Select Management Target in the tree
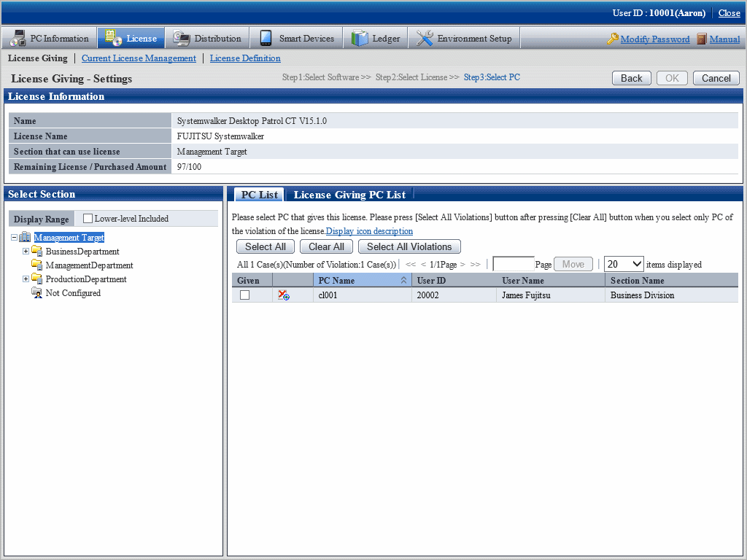Screen dimensions: 747x560 pyautogui.click(x=69, y=237)
